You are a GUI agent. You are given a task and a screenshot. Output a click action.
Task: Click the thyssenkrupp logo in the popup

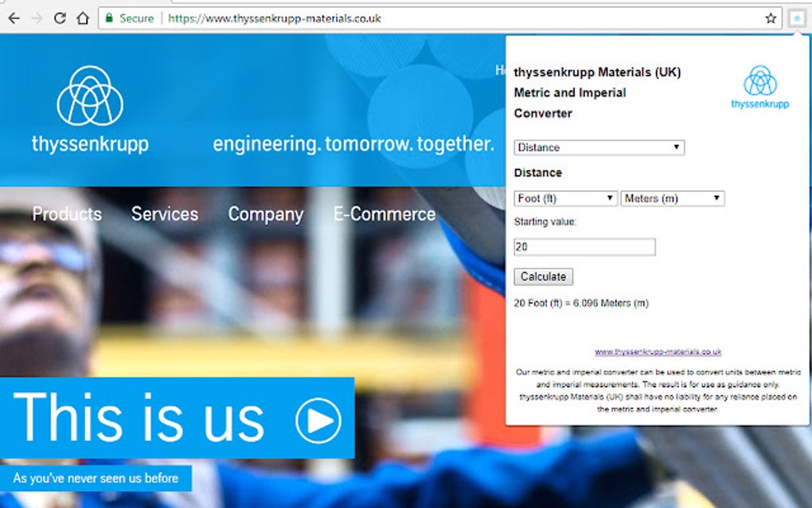[759, 84]
